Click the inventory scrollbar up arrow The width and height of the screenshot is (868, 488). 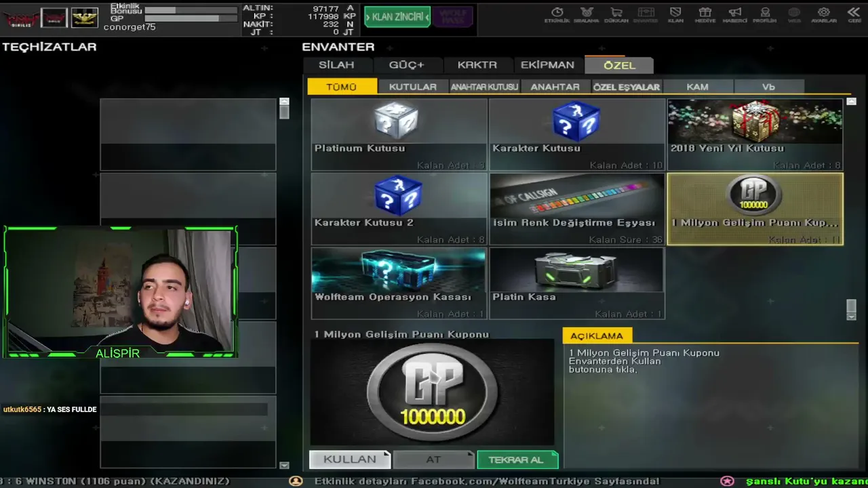tap(851, 102)
